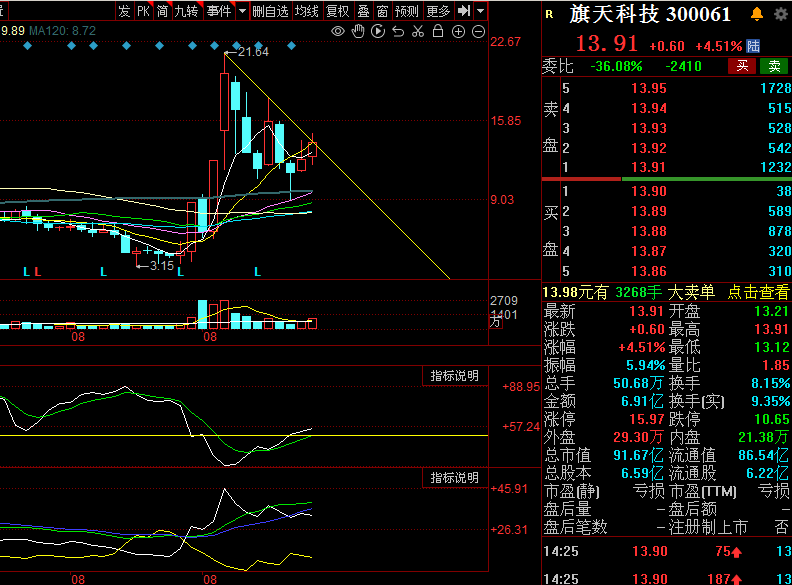Zoom in with the plus circle icon

(458, 32)
